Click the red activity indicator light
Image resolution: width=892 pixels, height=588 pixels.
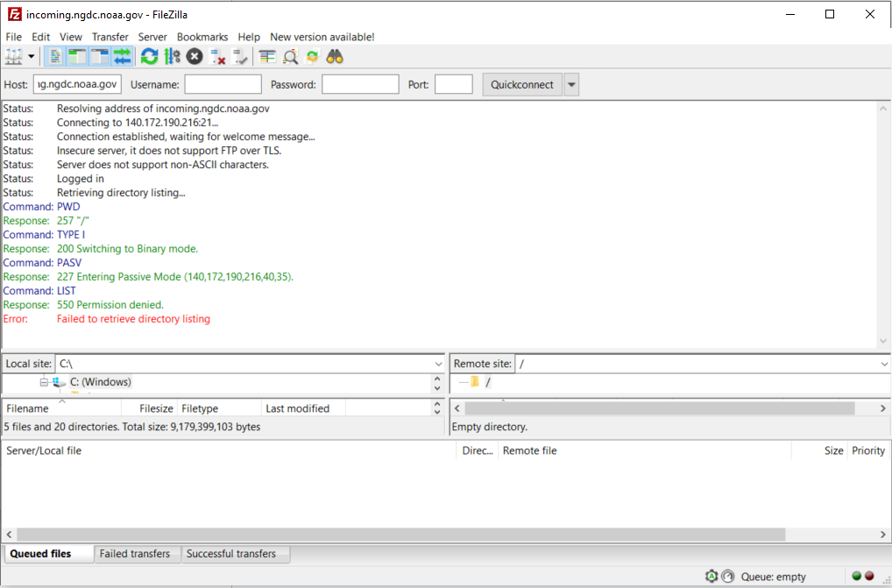coord(869,576)
